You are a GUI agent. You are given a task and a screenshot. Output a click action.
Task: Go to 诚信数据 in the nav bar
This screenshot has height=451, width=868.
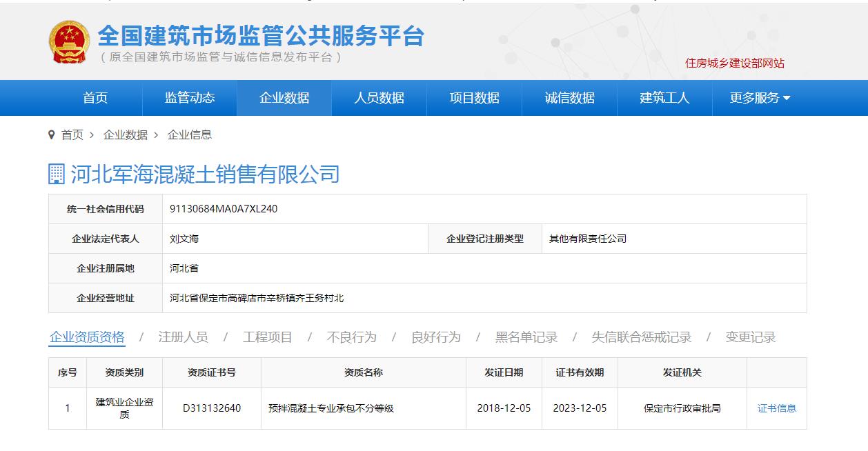[570, 98]
